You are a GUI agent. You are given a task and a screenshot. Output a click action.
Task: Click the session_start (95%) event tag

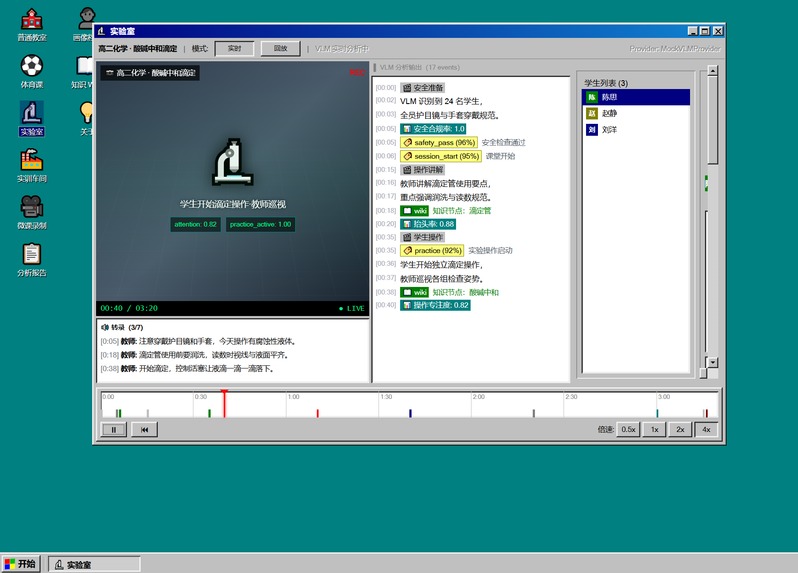[440, 156]
